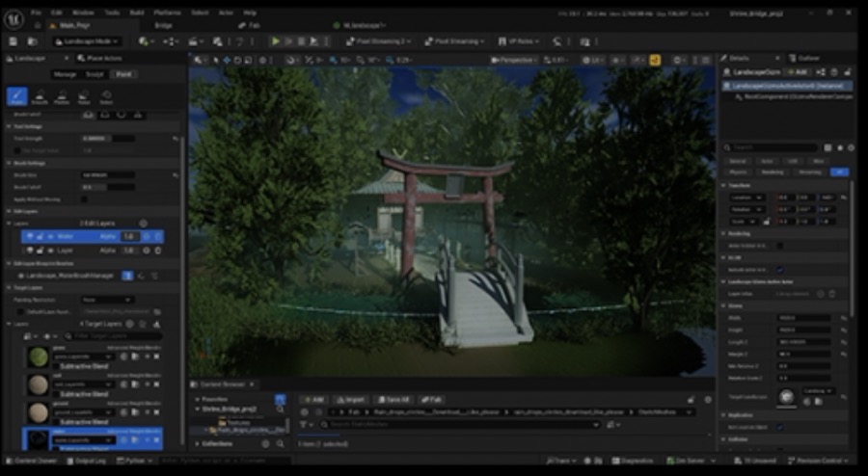Toggle Subtractive Blend for soil layer
The height and width of the screenshot is (476, 868).
coord(55,394)
